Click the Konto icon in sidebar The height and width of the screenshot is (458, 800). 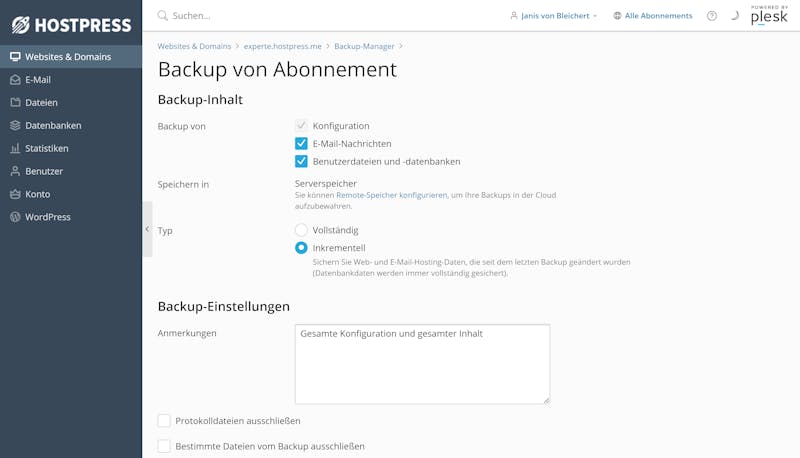[15, 194]
